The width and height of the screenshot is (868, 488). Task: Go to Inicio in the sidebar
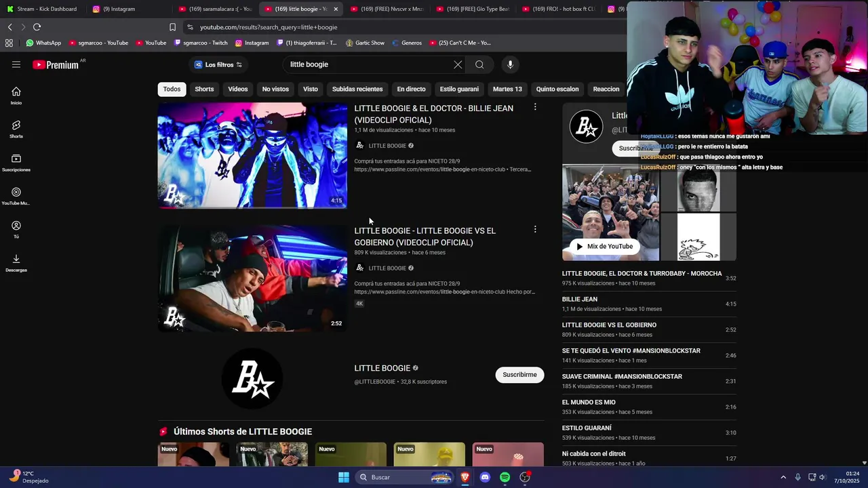click(x=16, y=96)
